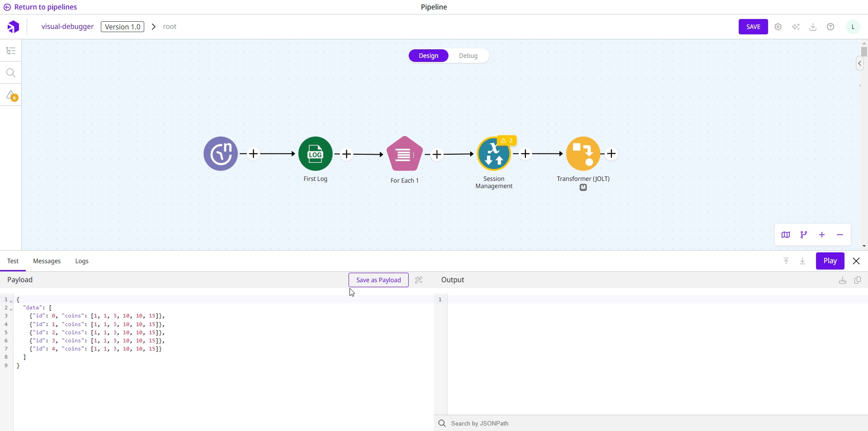868x431 pixels.
Task: Zoom out the canvas with minus icon
Action: coord(840,235)
